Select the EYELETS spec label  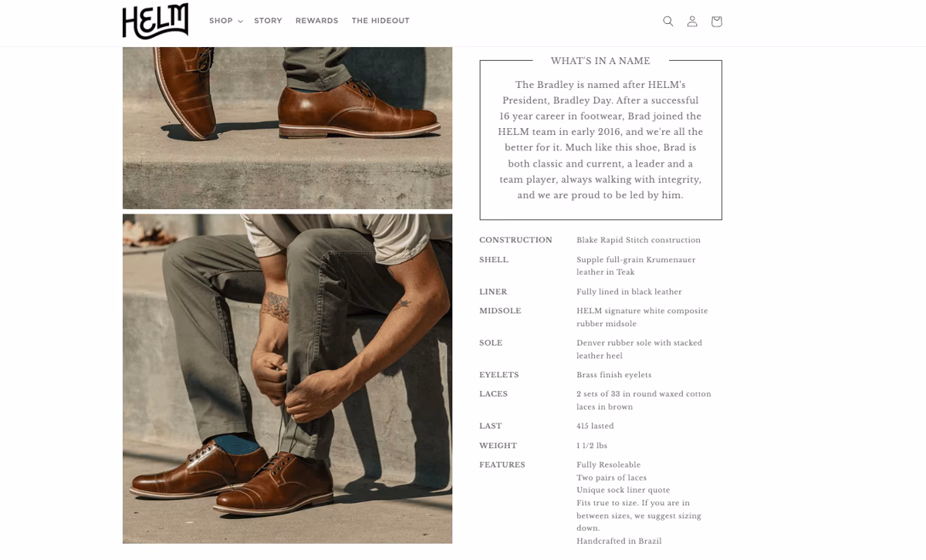(x=498, y=375)
